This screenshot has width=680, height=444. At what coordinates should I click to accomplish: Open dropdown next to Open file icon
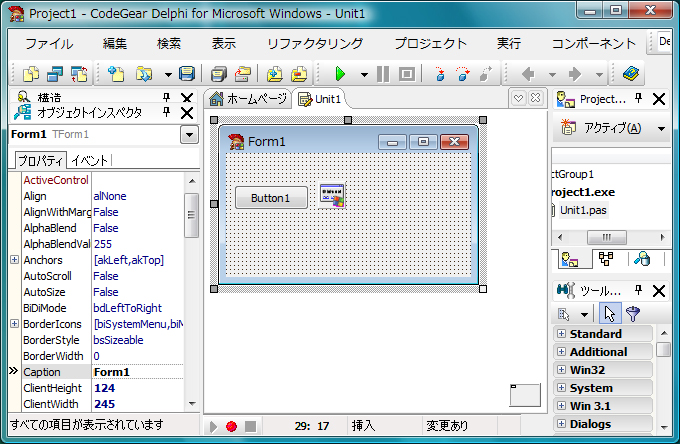click(168, 75)
